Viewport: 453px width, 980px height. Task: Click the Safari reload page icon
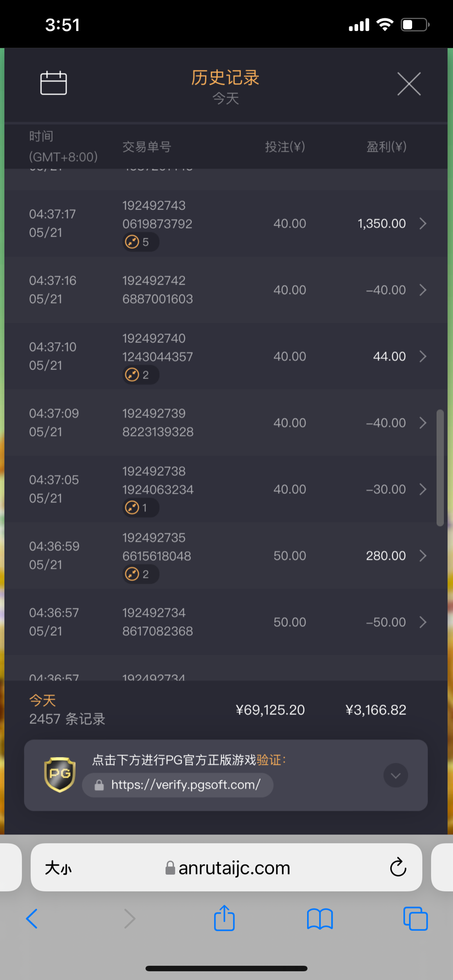click(x=398, y=867)
